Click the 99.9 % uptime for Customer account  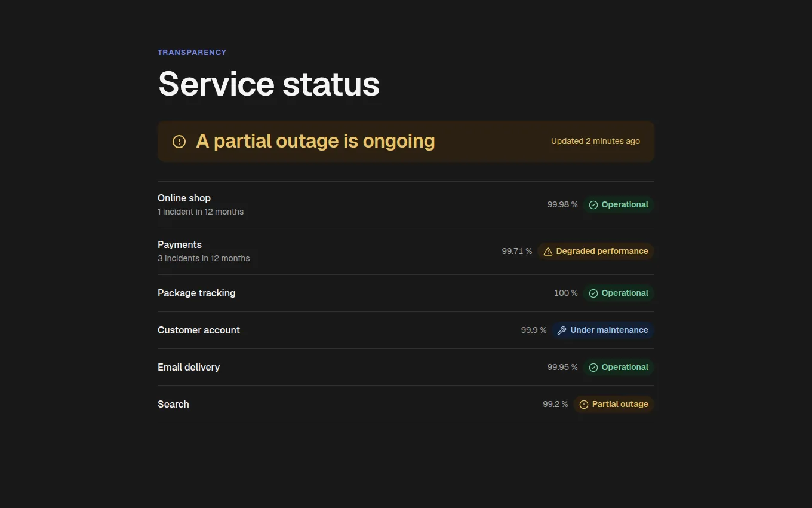534,330
